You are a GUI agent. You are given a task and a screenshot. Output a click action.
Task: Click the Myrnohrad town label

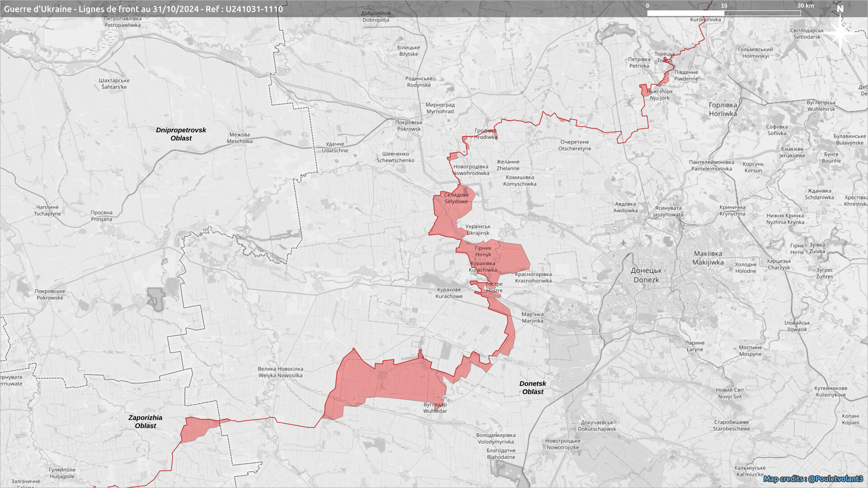pos(440,108)
